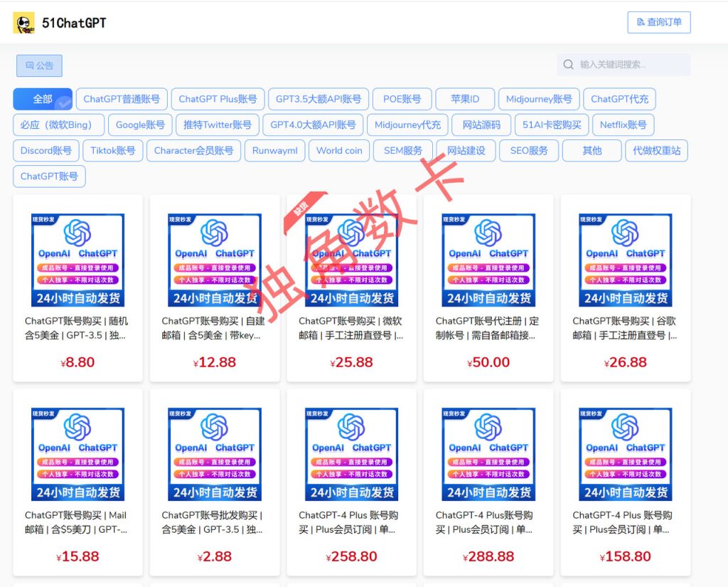
Task: Open the ¥50.00 代注册 product image
Action: click(488, 260)
